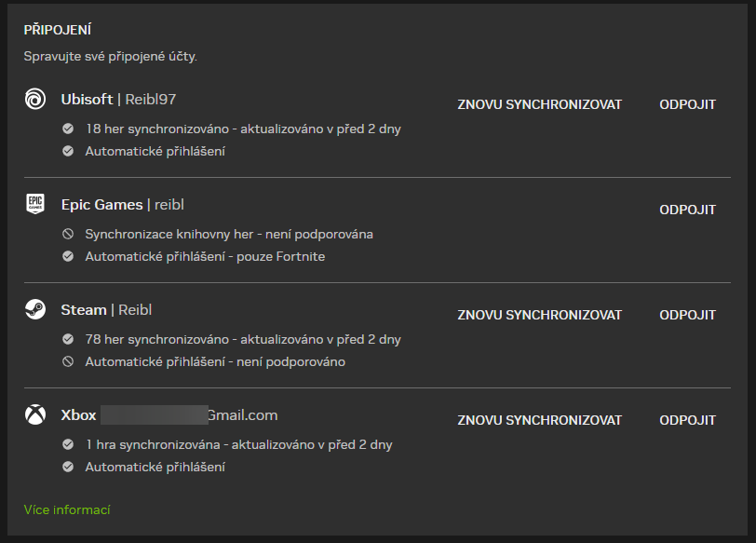
Task: Click the Xbox logo icon
Action: click(x=34, y=414)
